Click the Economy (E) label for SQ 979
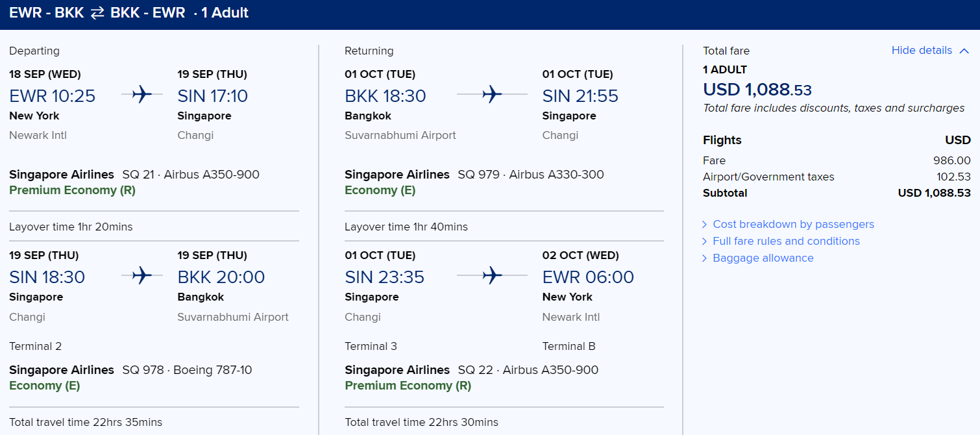The height and width of the screenshot is (435, 980). click(x=380, y=190)
